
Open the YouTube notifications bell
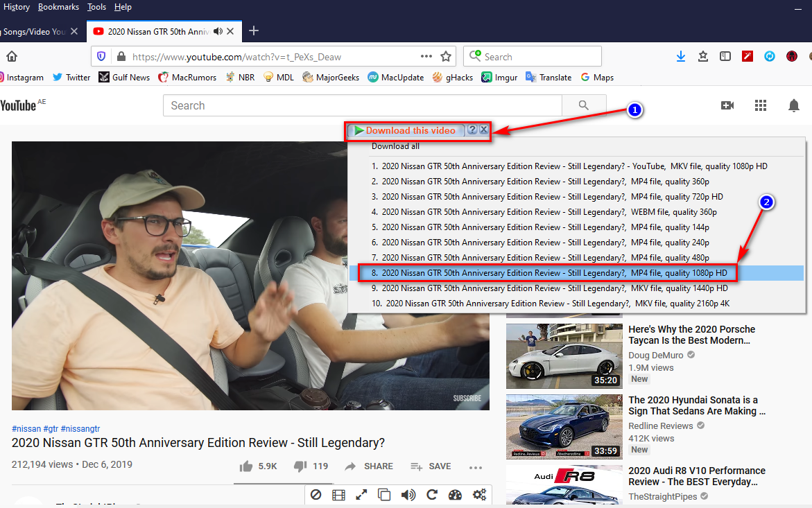794,105
